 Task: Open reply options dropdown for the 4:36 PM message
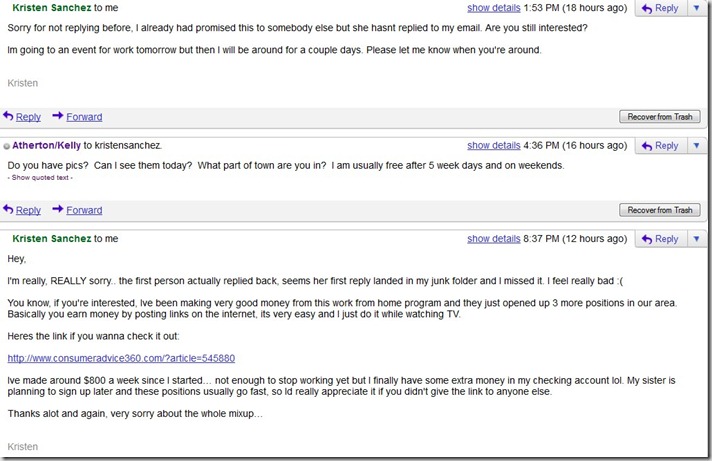pos(696,146)
